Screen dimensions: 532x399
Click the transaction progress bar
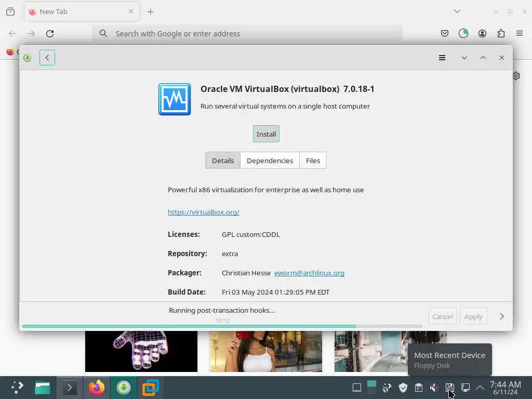[222, 326]
